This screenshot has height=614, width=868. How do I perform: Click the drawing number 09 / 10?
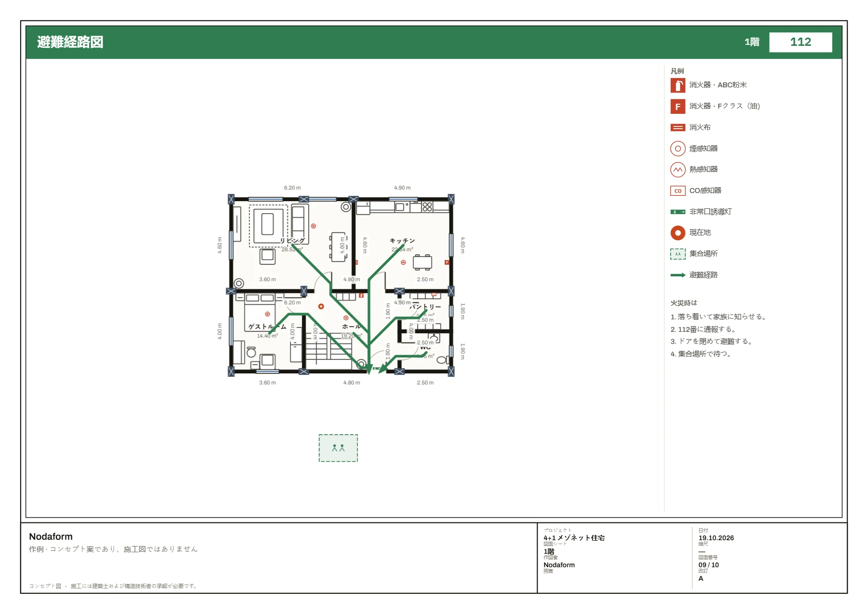708,565
